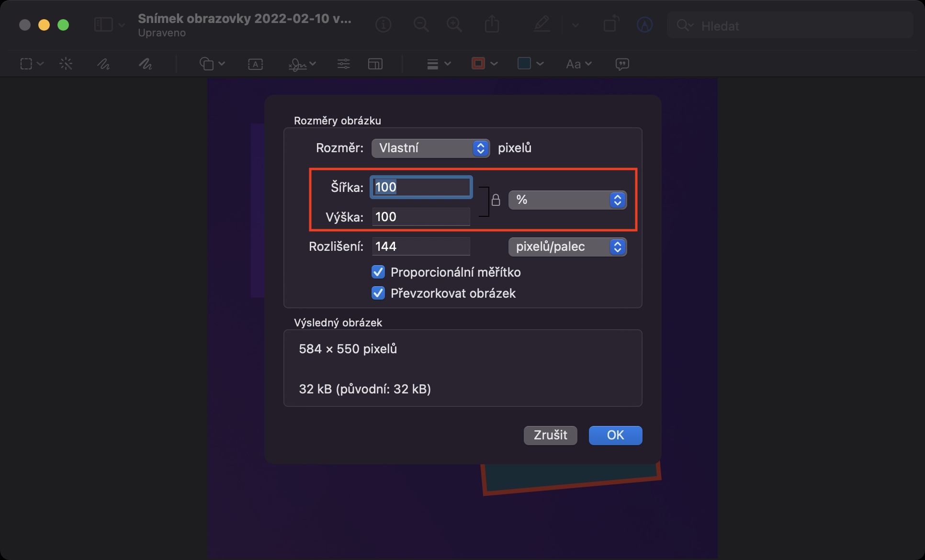This screenshot has height=560, width=925.
Task: Open the Adjust Color sliders tool
Action: (x=343, y=64)
